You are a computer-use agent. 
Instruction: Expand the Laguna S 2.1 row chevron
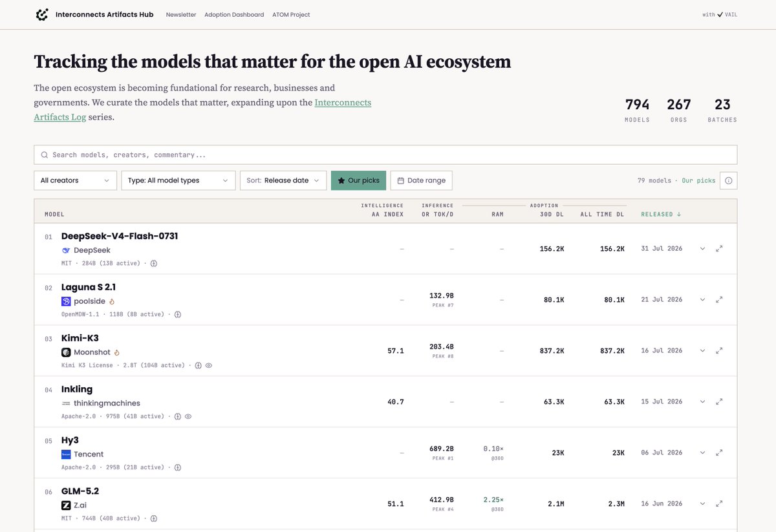click(x=703, y=299)
